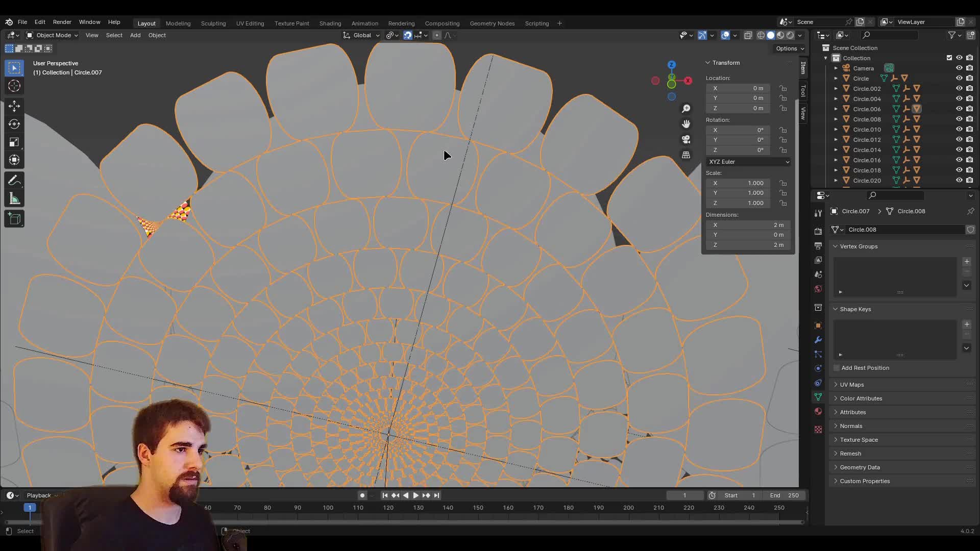
Task: Select rendered viewport shading sphere
Action: (790, 35)
